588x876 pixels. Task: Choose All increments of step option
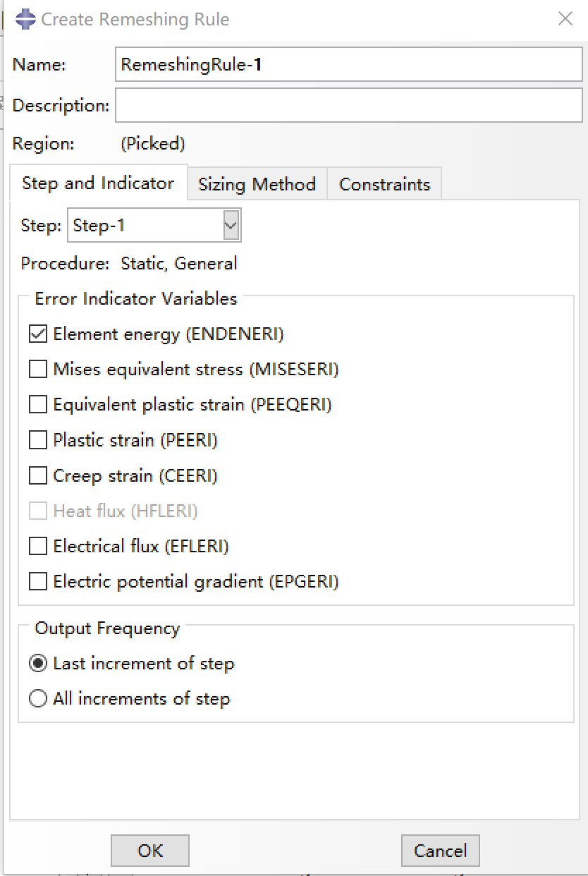click(x=38, y=699)
